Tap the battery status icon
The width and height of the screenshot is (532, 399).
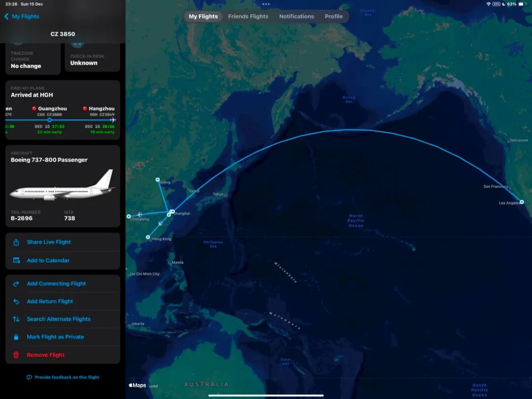pos(523,4)
